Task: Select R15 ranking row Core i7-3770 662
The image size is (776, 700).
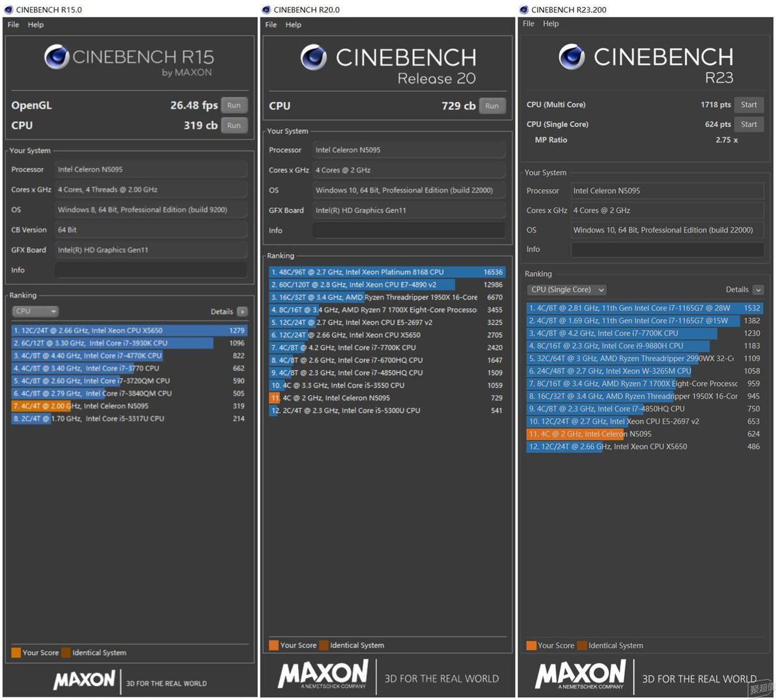Action: point(129,369)
